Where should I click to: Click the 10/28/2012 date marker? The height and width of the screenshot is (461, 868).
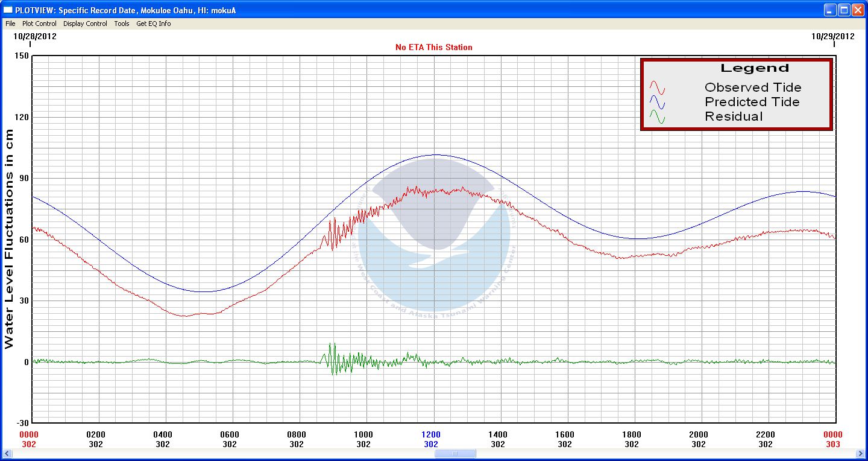(x=35, y=36)
